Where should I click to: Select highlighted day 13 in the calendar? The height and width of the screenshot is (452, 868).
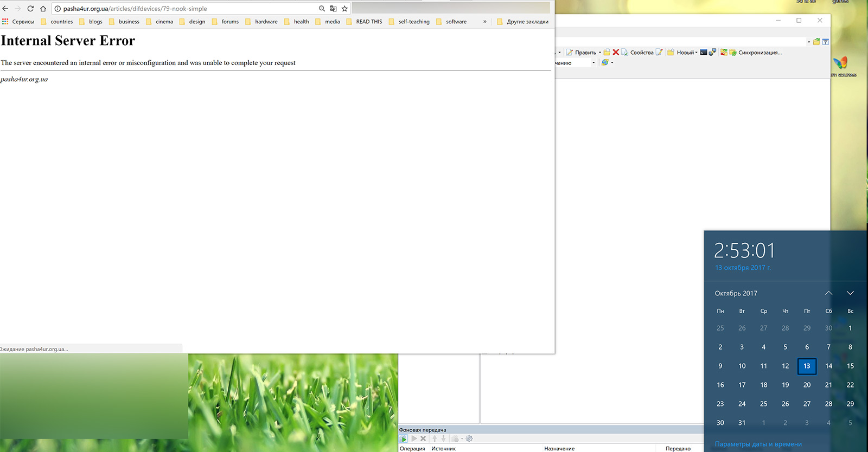(x=807, y=366)
